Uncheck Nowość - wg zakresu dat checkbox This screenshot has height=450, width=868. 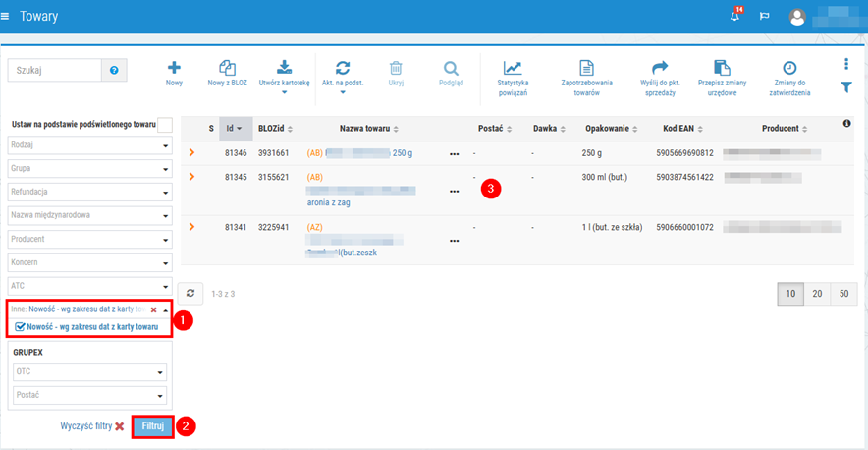tap(21, 326)
